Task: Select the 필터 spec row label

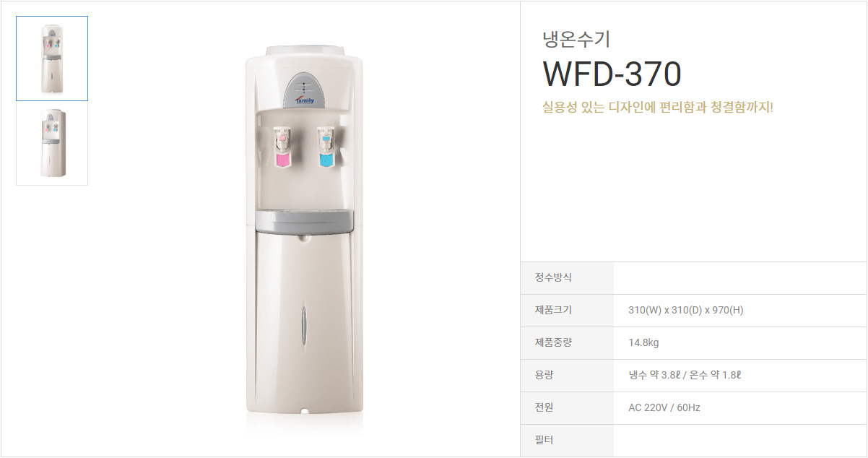Action: (544, 440)
